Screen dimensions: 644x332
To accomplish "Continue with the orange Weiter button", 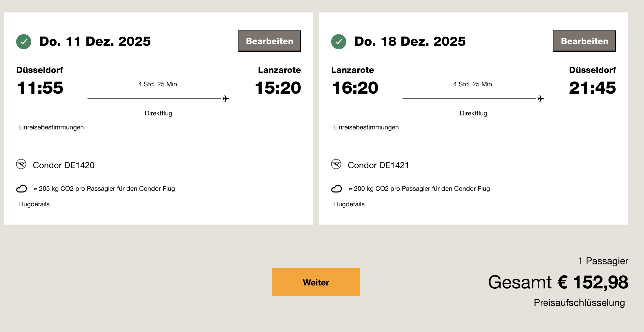I will tap(316, 282).
